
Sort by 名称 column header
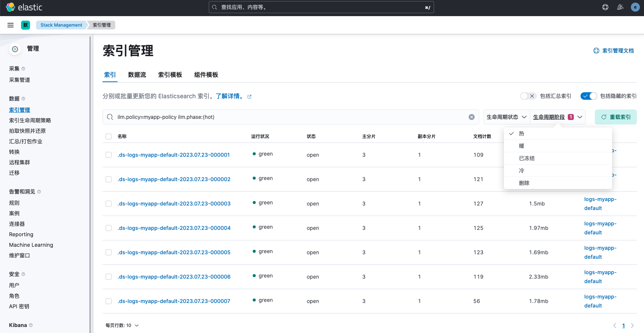[x=122, y=136]
